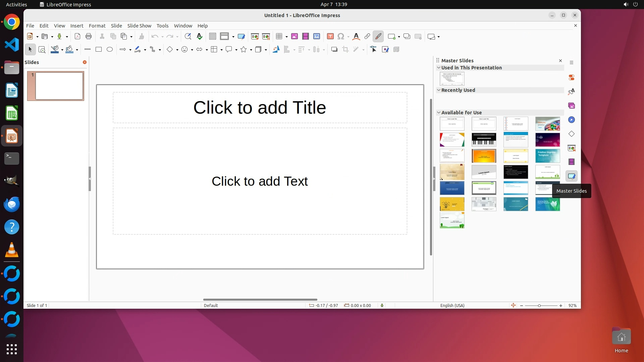Screen dimensions: 644x362
Task: Open the Slide Show menu
Action: tap(139, 26)
